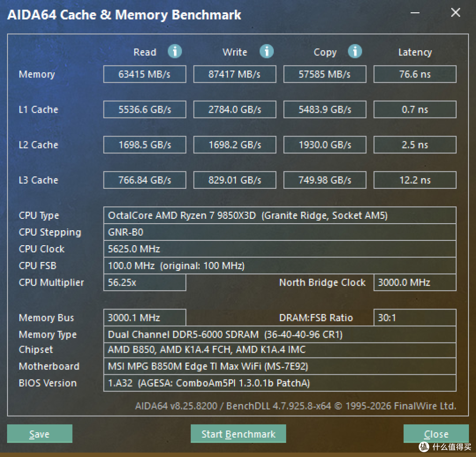The image size is (476, 457).
Task: Click the L1 Cache row label
Action: (x=38, y=110)
